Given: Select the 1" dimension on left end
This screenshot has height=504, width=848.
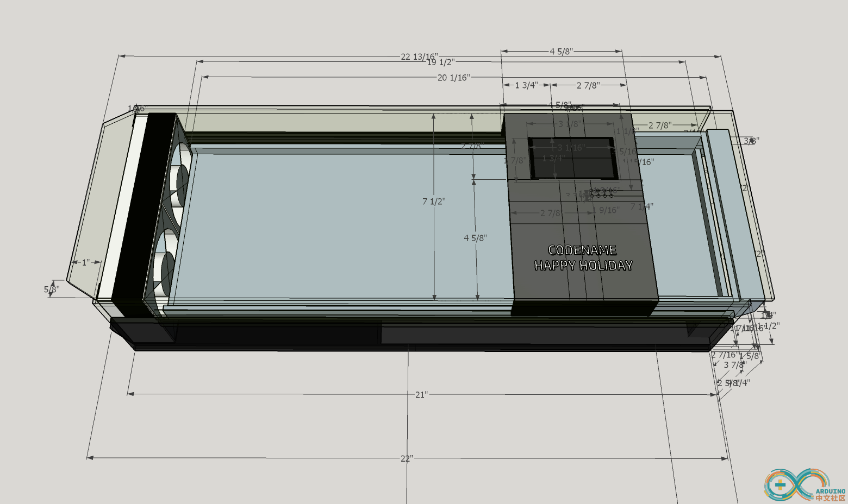Looking at the screenshot, I should 86,263.
